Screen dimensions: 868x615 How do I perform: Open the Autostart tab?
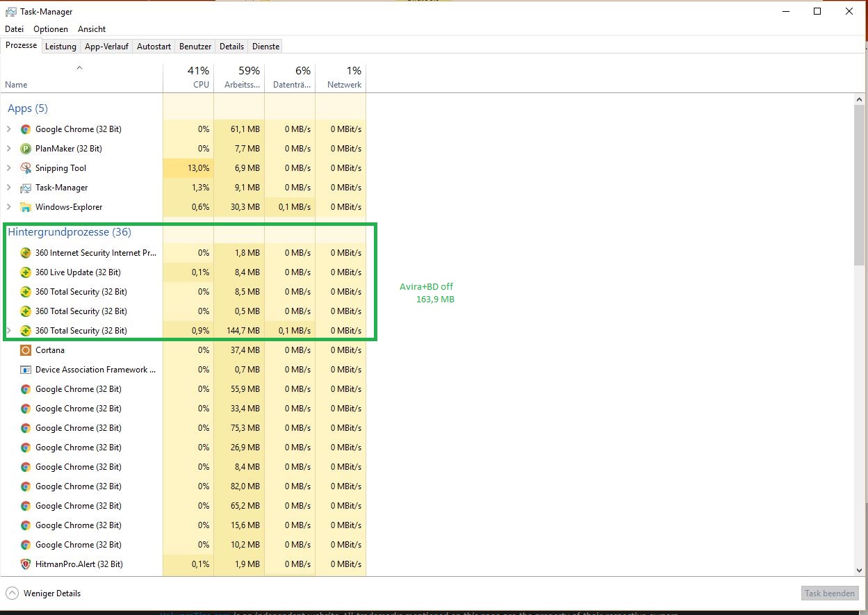tap(154, 47)
